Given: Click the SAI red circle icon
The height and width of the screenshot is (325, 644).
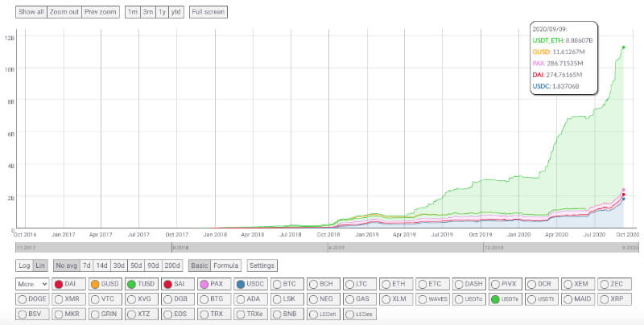Looking at the screenshot, I should click(x=168, y=284).
